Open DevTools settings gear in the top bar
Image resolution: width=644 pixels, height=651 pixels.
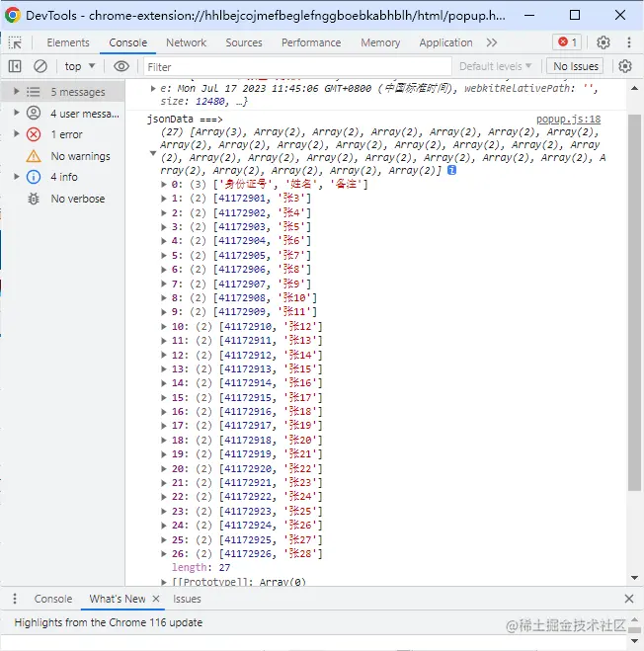click(603, 42)
